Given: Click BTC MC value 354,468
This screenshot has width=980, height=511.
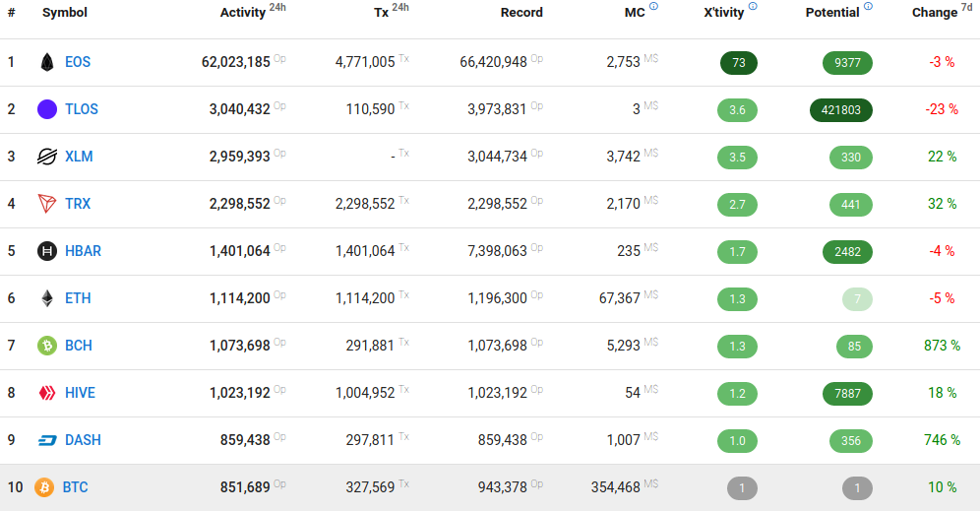Looking at the screenshot, I should tap(616, 487).
